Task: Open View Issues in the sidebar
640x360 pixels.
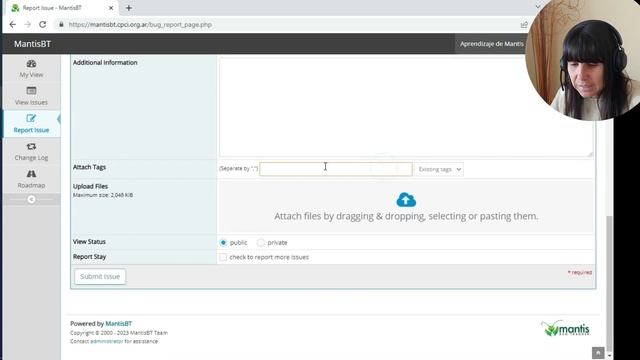Action: click(31, 96)
